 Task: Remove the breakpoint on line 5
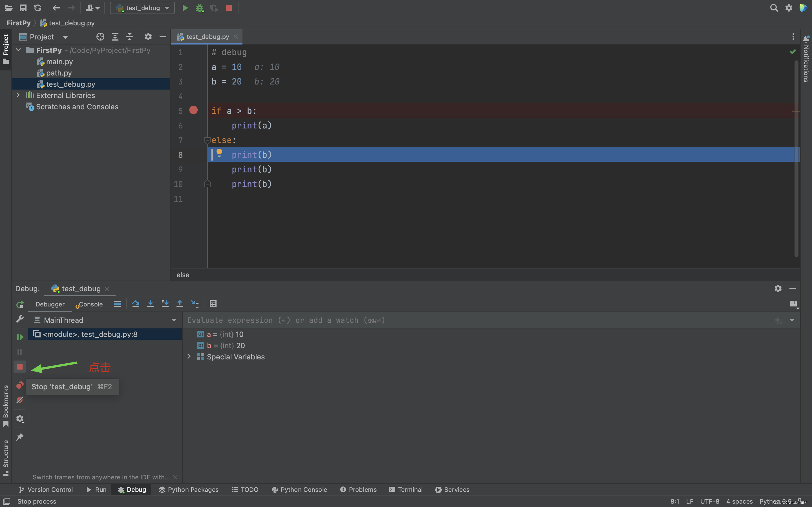[194, 110]
